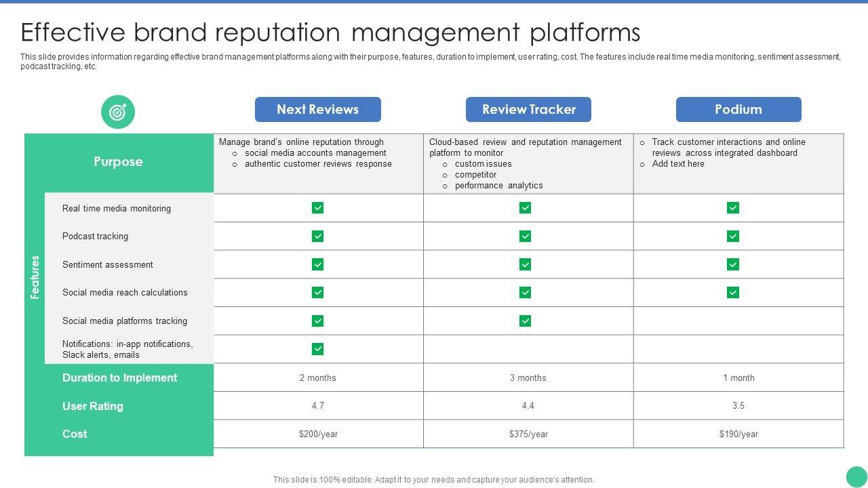Select the 'Purpose' row header
The height and width of the screenshot is (488, 868).
pos(119,162)
